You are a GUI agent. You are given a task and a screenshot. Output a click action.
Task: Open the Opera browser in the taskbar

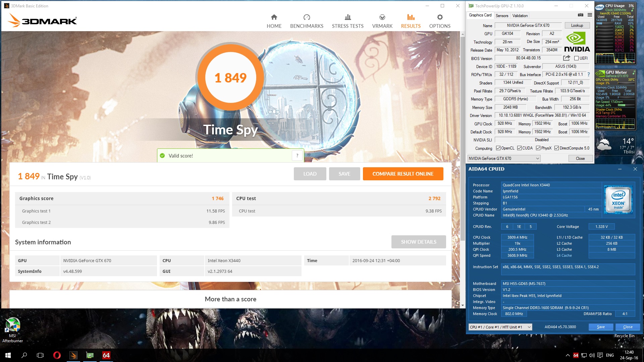click(57, 355)
